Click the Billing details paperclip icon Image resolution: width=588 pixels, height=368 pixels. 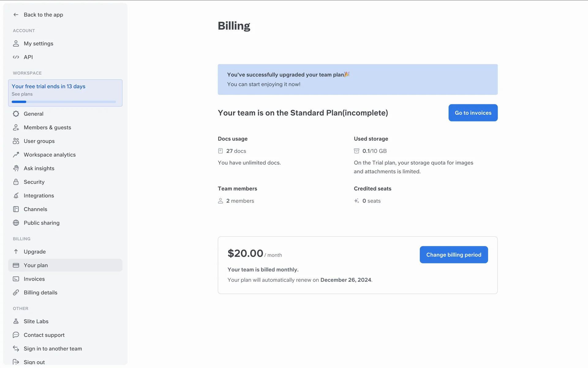[x=16, y=293]
